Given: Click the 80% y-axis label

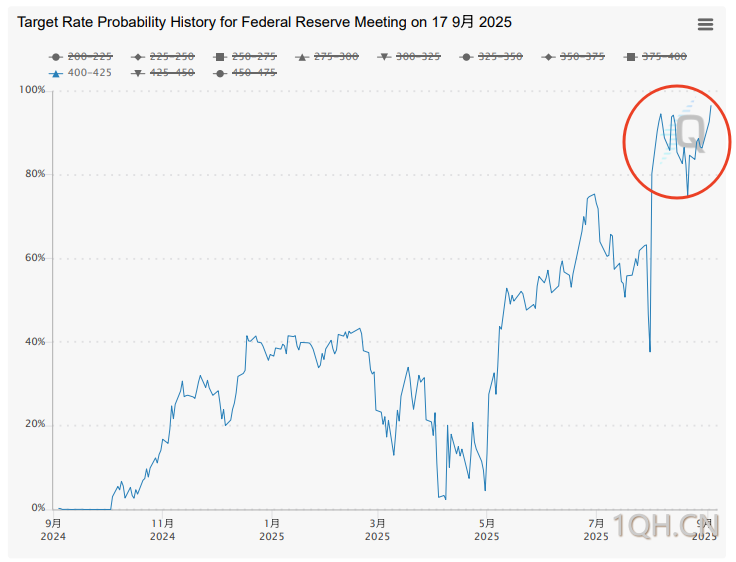Looking at the screenshot, I should (x=35, y=174).
